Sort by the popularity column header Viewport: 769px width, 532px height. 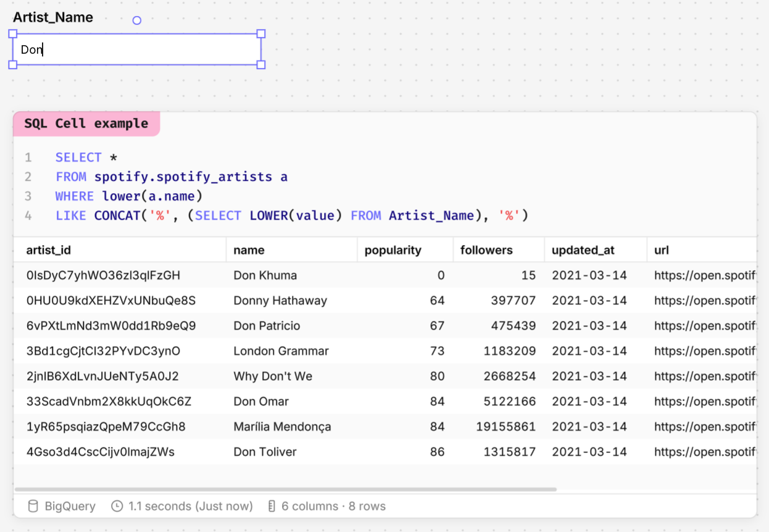(x=393, y=250)
